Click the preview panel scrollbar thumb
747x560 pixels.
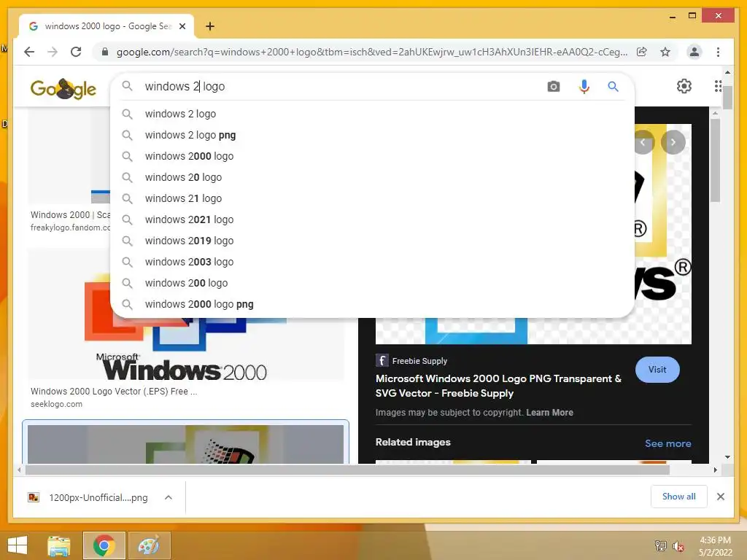click(x=715, y=160)
